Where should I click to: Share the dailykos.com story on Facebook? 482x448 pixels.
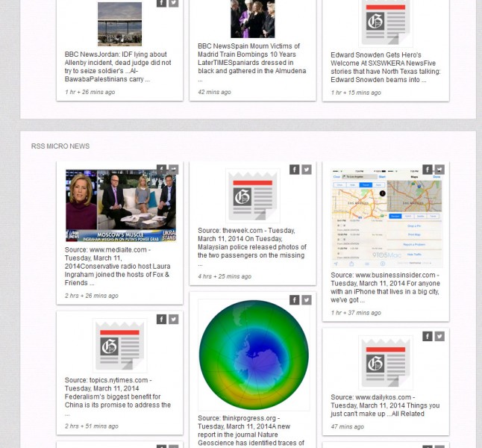(x=428, y=336)
